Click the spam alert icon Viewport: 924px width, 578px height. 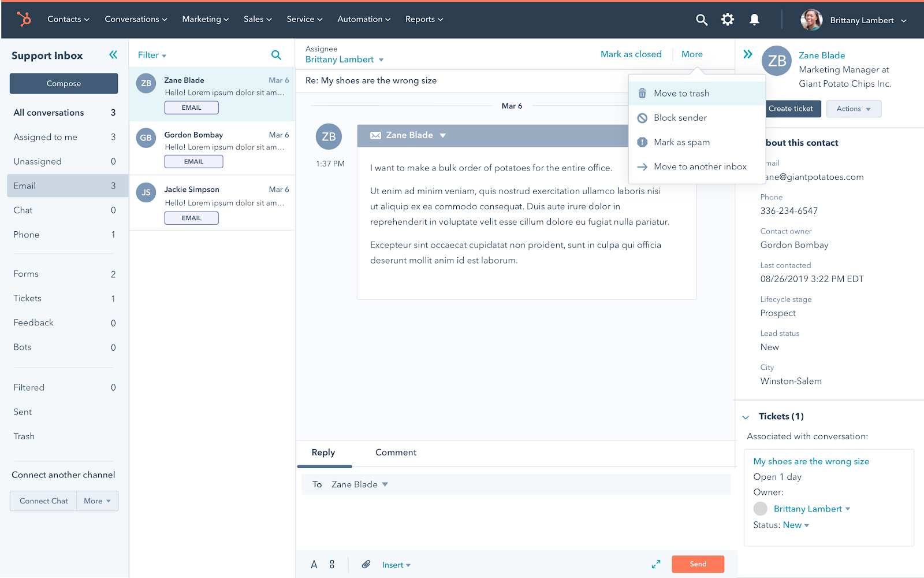coord(642,142)
